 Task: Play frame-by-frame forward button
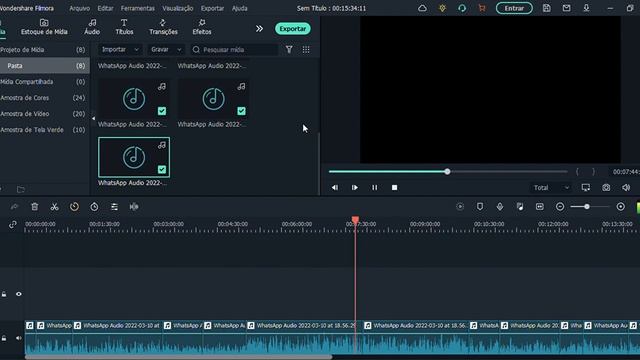(x=355, y=188)
